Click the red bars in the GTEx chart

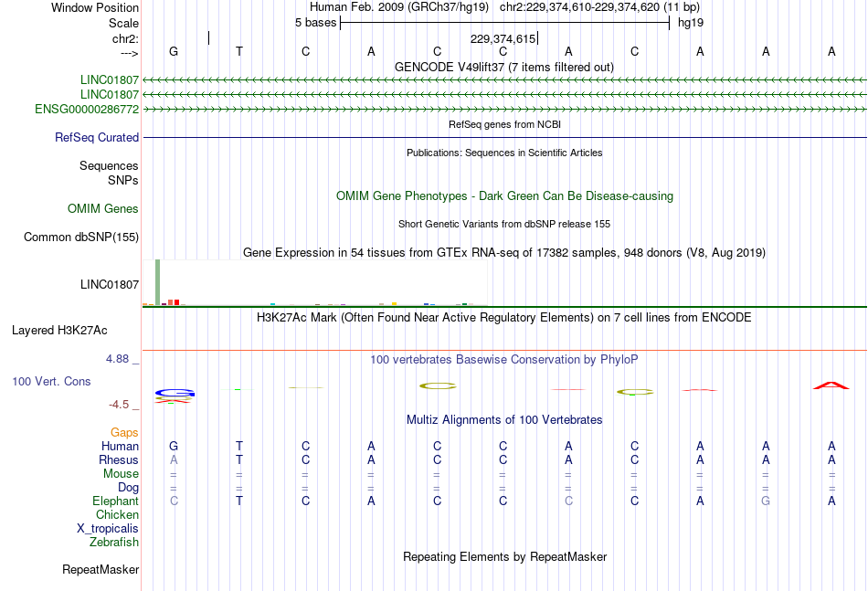point(174,302)
